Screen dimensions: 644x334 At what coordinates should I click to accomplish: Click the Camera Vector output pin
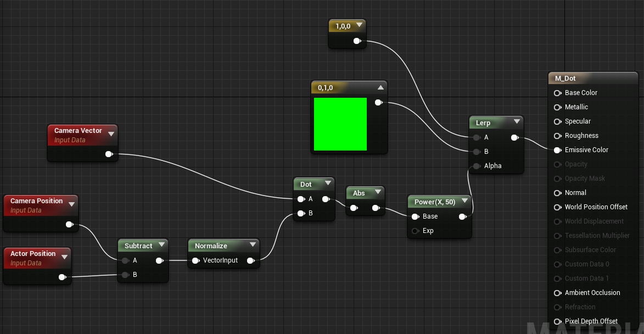109,154
